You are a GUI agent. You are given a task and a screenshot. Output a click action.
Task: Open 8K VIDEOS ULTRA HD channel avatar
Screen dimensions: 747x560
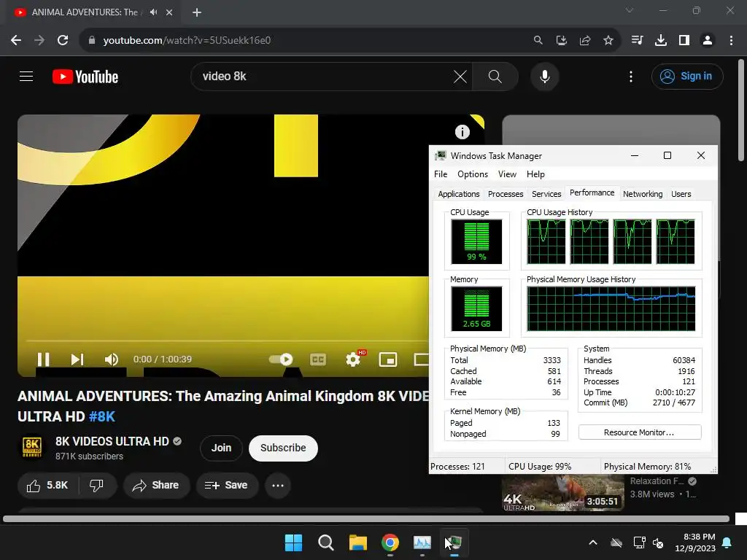[x=32, y=448]
